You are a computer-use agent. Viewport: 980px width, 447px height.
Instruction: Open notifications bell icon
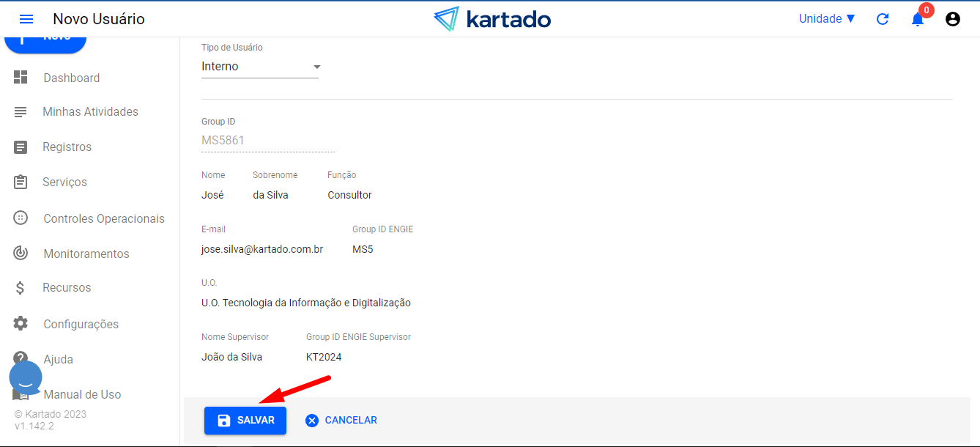[918, 19]
